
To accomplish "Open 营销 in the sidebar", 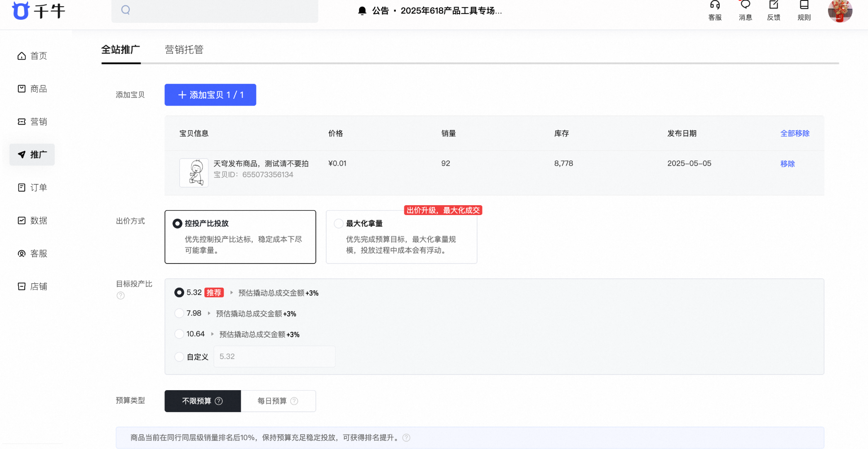I will (x=32, y=122).
